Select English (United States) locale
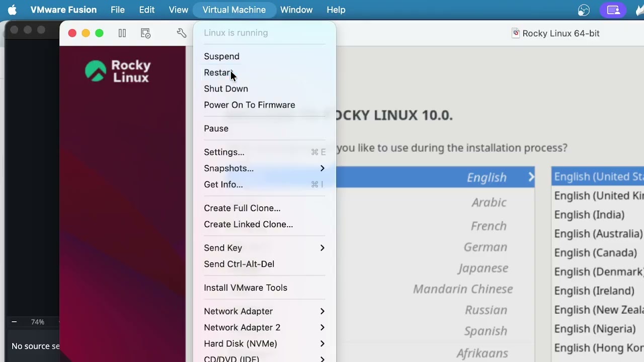644x362 pixels. [599, 176]
